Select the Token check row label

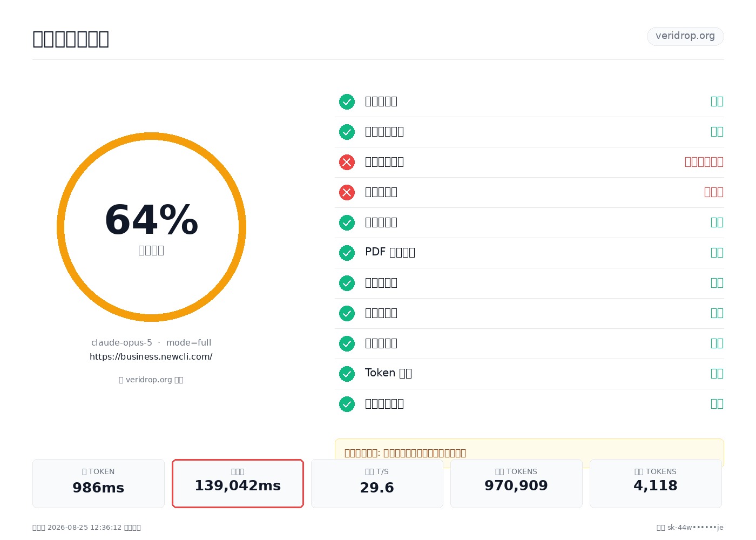(388, 373)
